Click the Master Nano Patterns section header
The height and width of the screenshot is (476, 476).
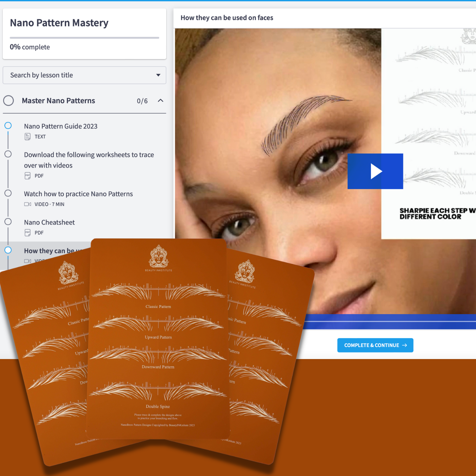pyautogui.click(x=58, y=101)
